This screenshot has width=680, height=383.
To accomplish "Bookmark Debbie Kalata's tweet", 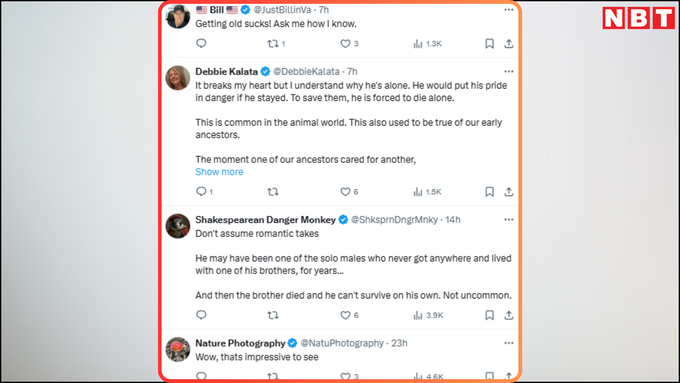I will tap(489, 192).
